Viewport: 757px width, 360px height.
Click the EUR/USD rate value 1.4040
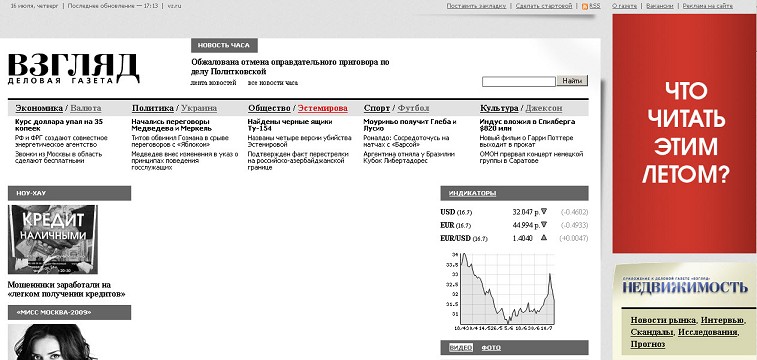(524, 238)
